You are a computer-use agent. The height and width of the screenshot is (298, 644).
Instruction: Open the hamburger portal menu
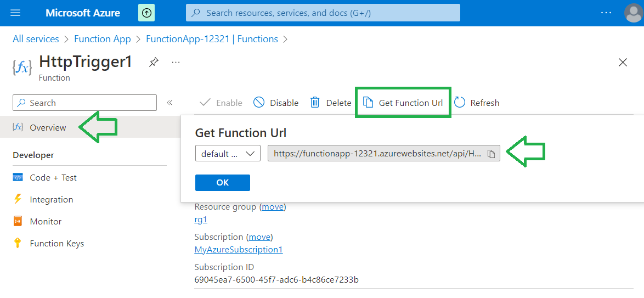coord(15,13)
